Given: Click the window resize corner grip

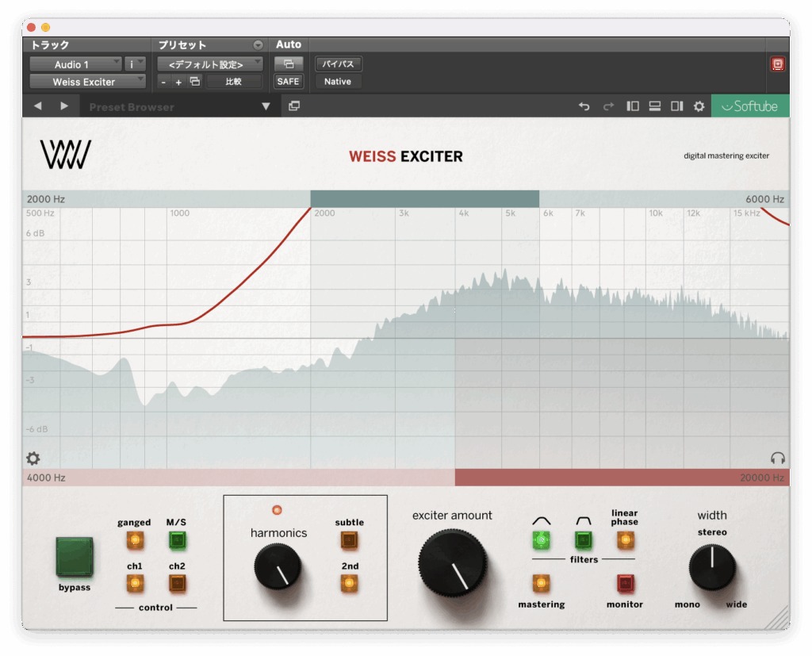Looking at the screenshot, I should [x=778, y=618].
